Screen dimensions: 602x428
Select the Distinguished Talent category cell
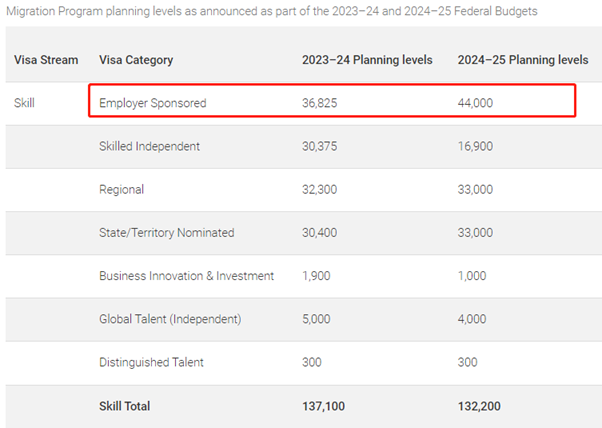(152, 362)
